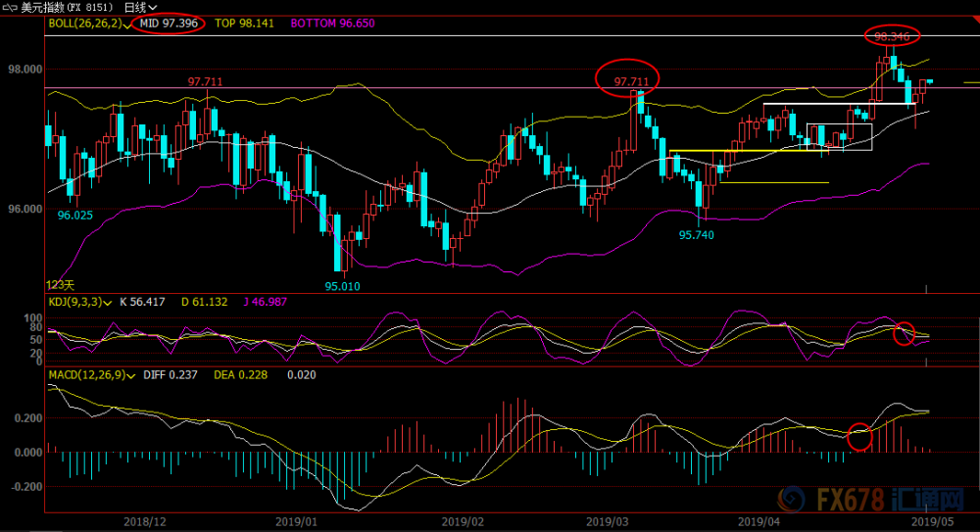Click the 2019/04 date axis label
The image size is (980, 532).
[x=759, y=521]
